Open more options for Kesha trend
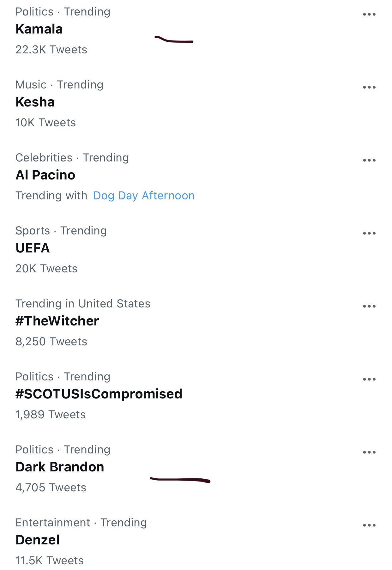 pos(369,87)
